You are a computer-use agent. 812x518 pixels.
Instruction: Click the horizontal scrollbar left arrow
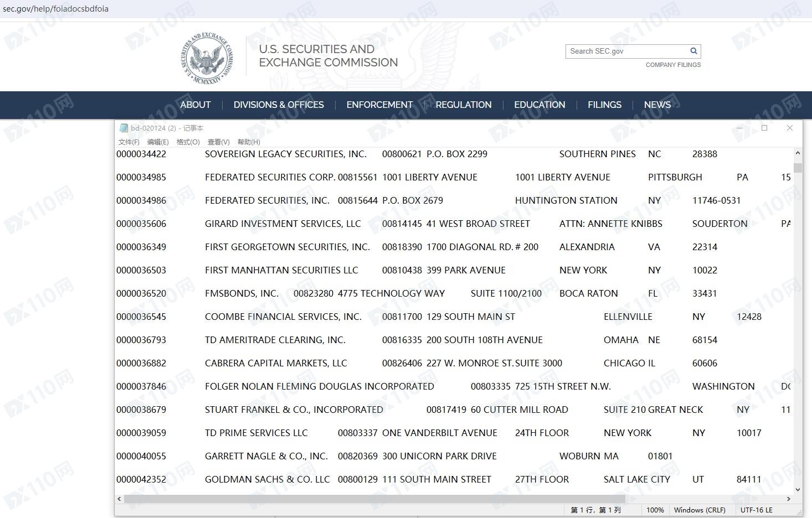(119, 499)
